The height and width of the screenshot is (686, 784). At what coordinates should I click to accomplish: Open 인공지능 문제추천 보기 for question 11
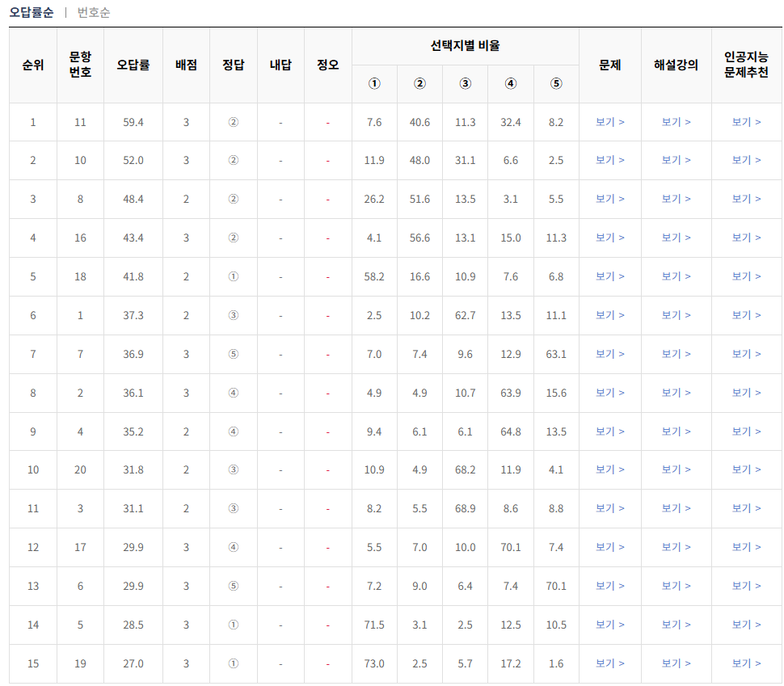(746, 122)
